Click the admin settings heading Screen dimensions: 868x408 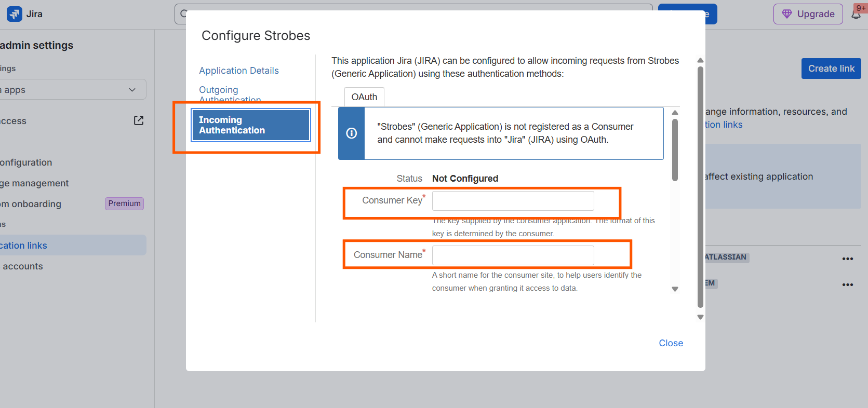coord(37,45)
